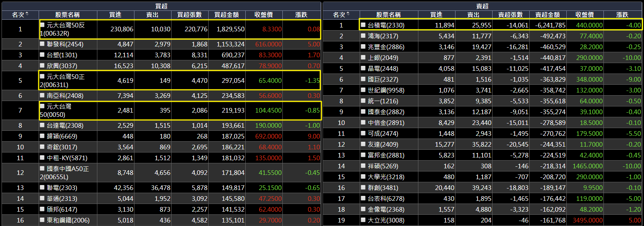Select the 買超 panel title

(x=161, y=6)
